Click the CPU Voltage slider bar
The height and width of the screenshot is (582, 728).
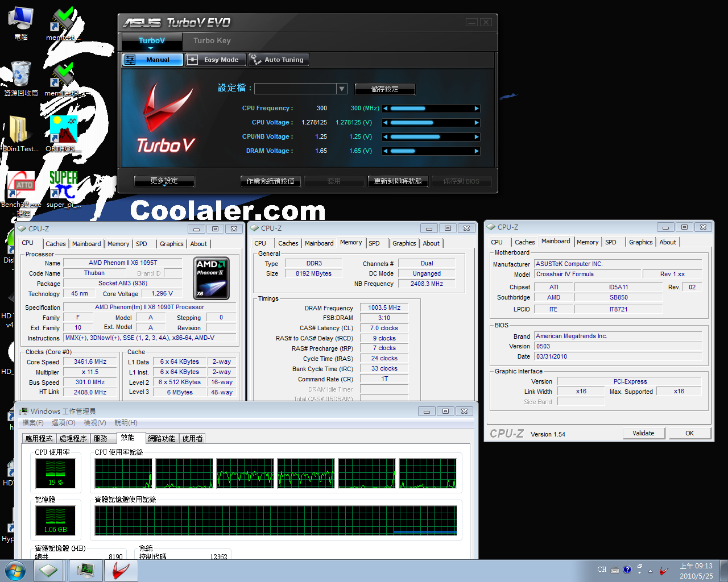(431, 122)
